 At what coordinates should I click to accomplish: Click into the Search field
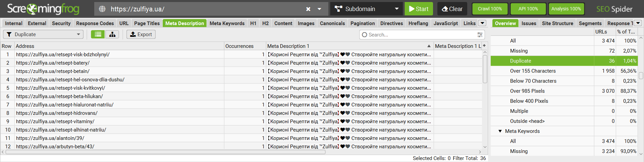(419, 35)
